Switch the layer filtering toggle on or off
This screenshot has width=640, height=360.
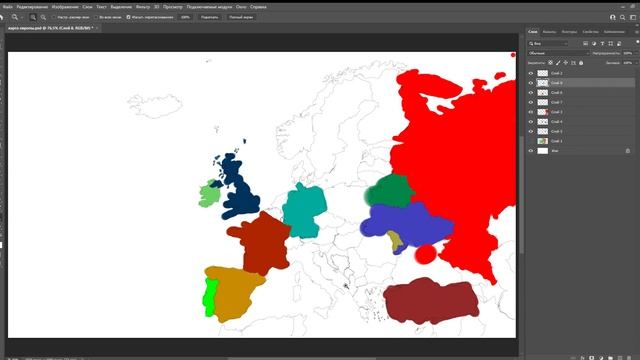(x=637, y=42)
